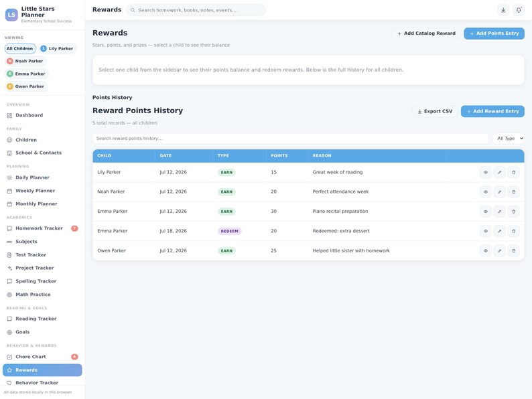
Task: Delete Lily Parker's reward entry
Action: click(513, 172)
